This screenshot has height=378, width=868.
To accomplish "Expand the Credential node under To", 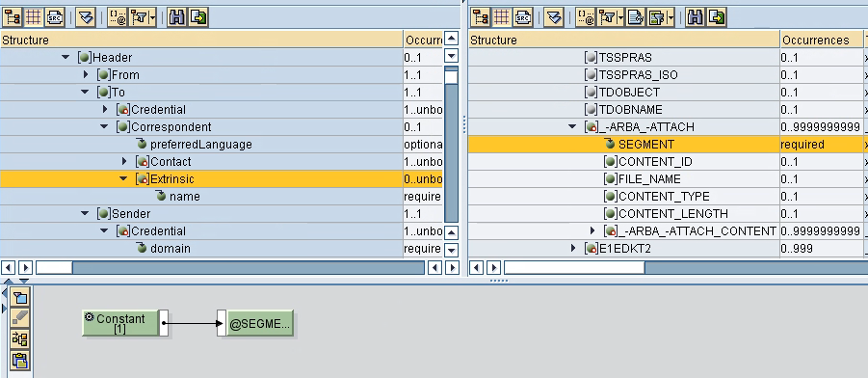I will tap(105, 109).
